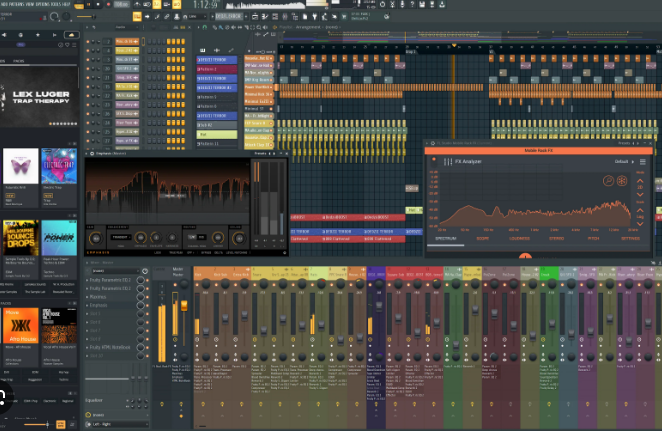This screenshot has width=662, height=431.
Task: Click the help question mark icon
Action: (x=412, y=4)
